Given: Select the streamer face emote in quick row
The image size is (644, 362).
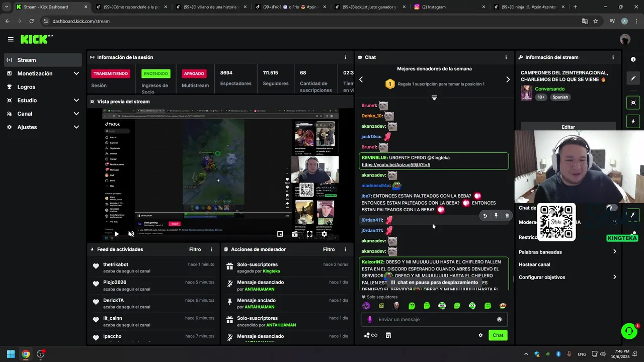Looking at the screenshot, I should [396, 306].
